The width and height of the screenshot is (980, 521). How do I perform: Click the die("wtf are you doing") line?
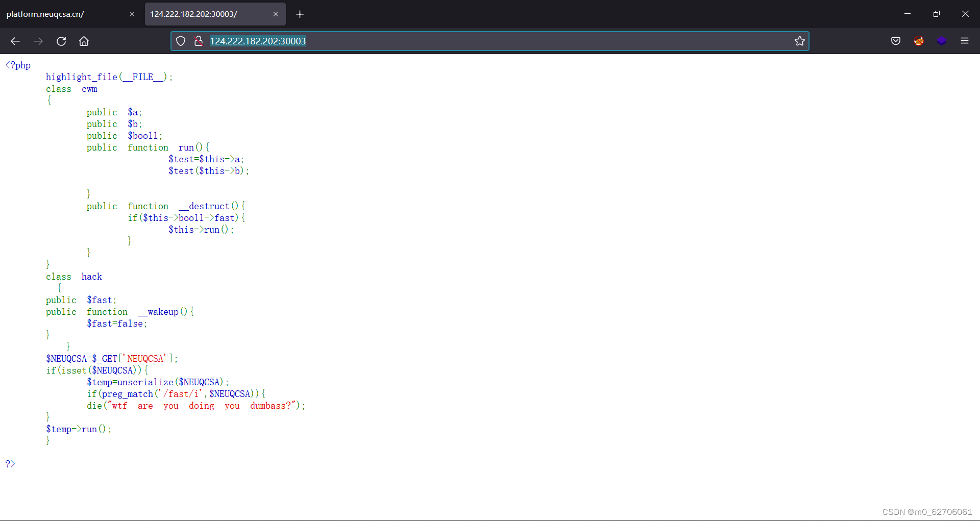tap(196, 406)
